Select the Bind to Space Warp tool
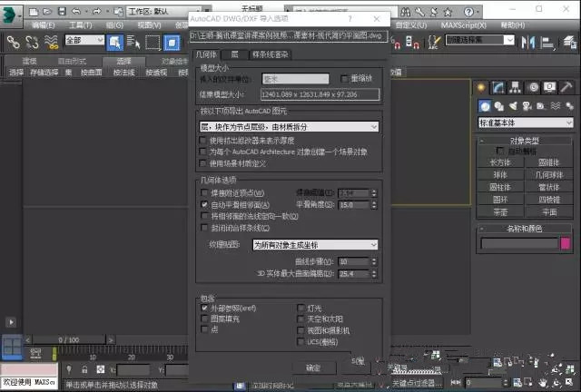The height and width of the screenshot is (392, 581). 52,43
